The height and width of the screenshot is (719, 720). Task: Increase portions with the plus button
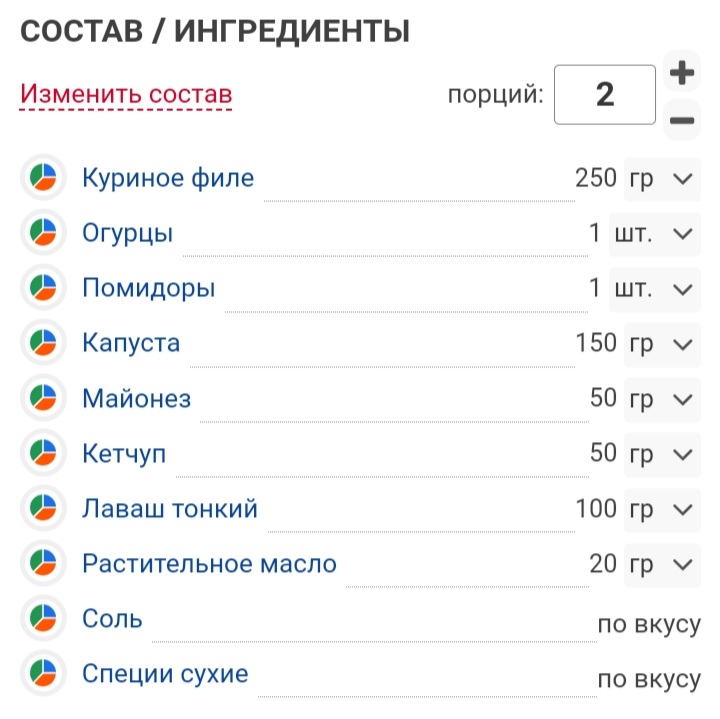(681, 72)
